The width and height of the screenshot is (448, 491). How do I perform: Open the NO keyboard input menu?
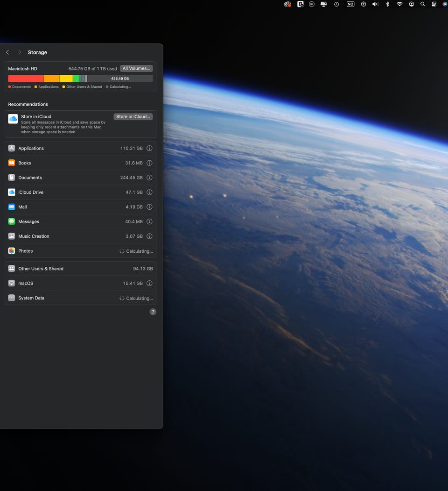pyautogui.click(x=350, y=4)
